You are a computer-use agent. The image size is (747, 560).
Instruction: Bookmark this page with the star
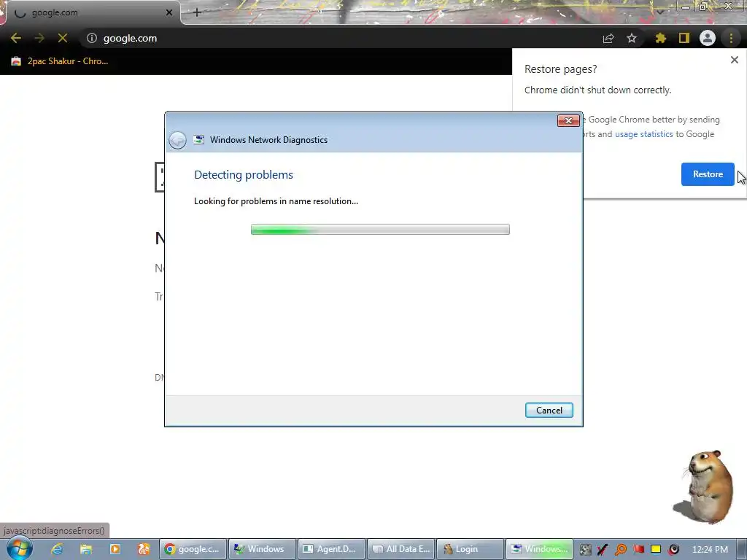pos(632,38)
